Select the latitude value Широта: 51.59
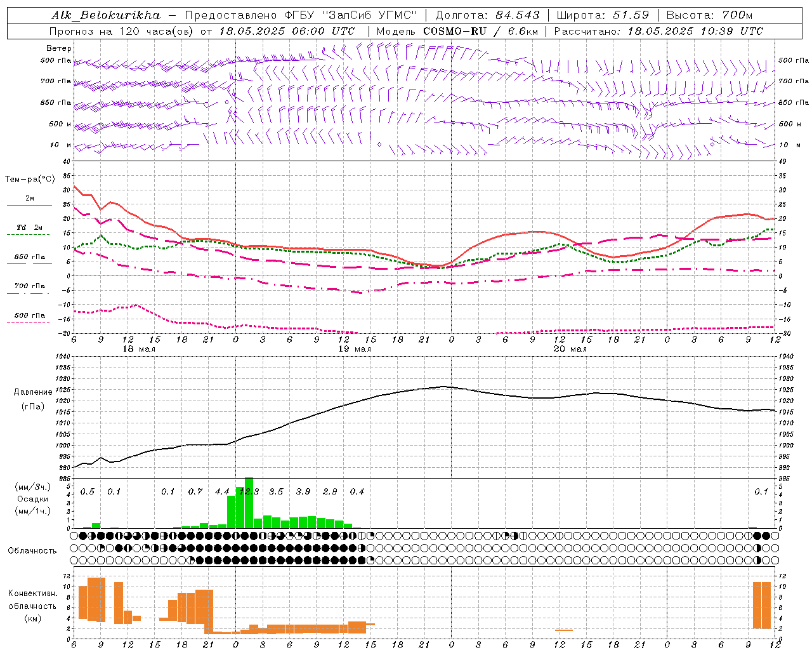 tap(603, 15)
